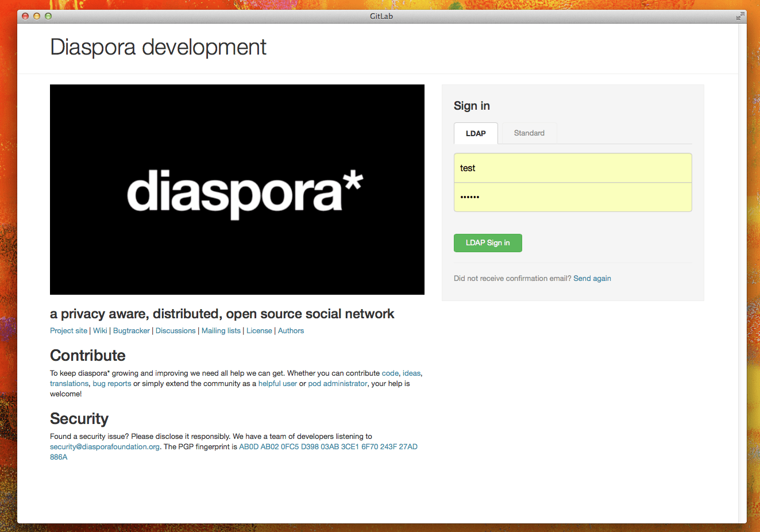Open the Project site link
The image size is (760, 532).
point(68,331)
